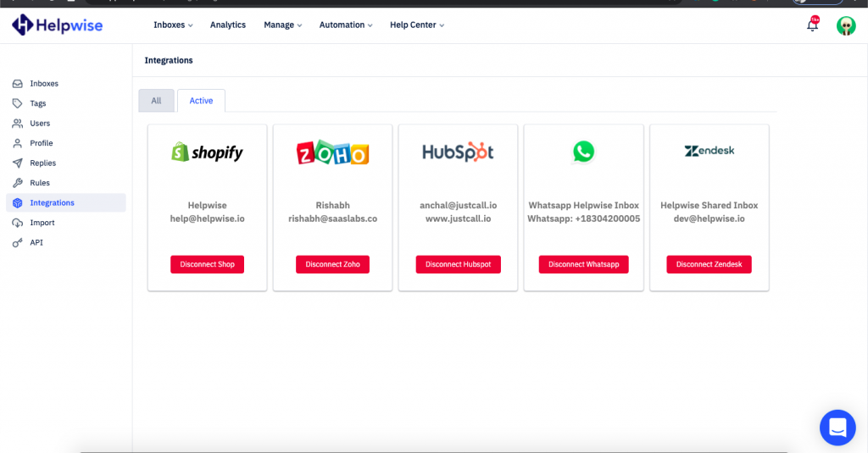Click help@helpwise.io text
Image resolution: width=868 pixels, height=453 pixels.
tap(207, 218)
